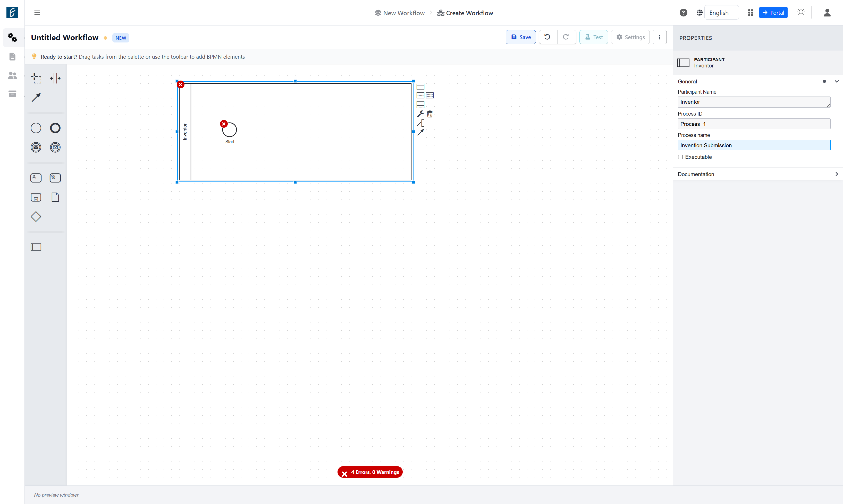Open the documents sidebar item
Viewport: 843px width, 504px height.
[x=12, y=56]
